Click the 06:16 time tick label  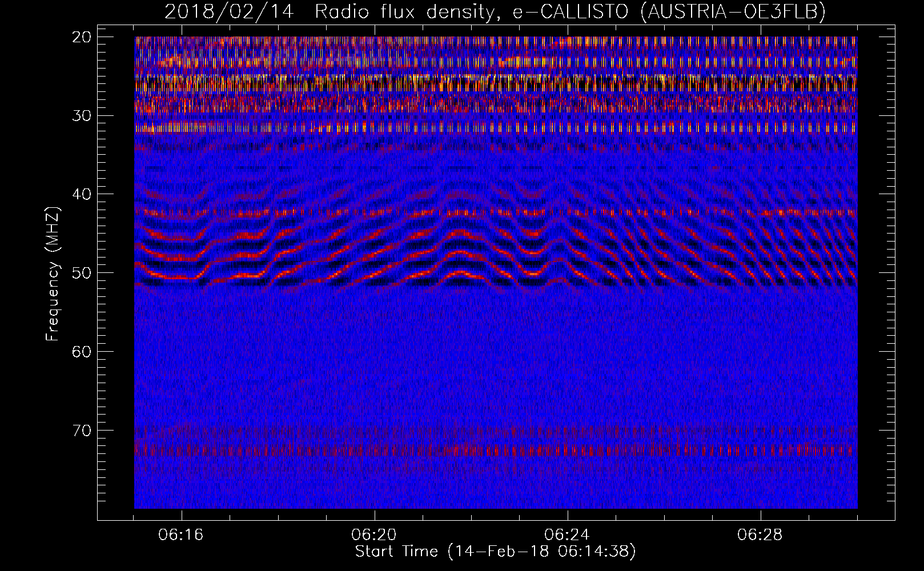tap(182, 535)
